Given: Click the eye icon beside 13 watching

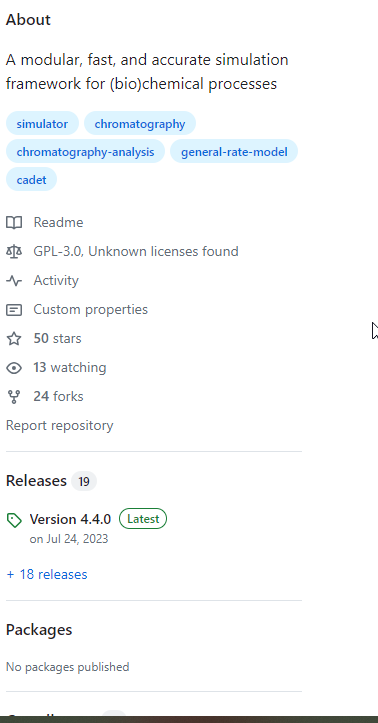Looking at the screenshot, I should pyautogui.click(x=14, y=368).
